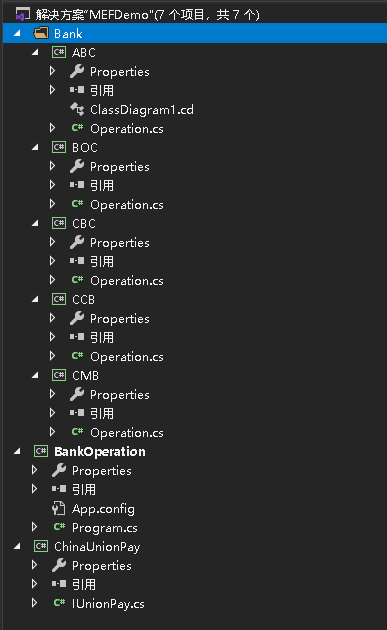
Task: Select Operation.cs in the ABC project
Action: [x=127, y=129]
